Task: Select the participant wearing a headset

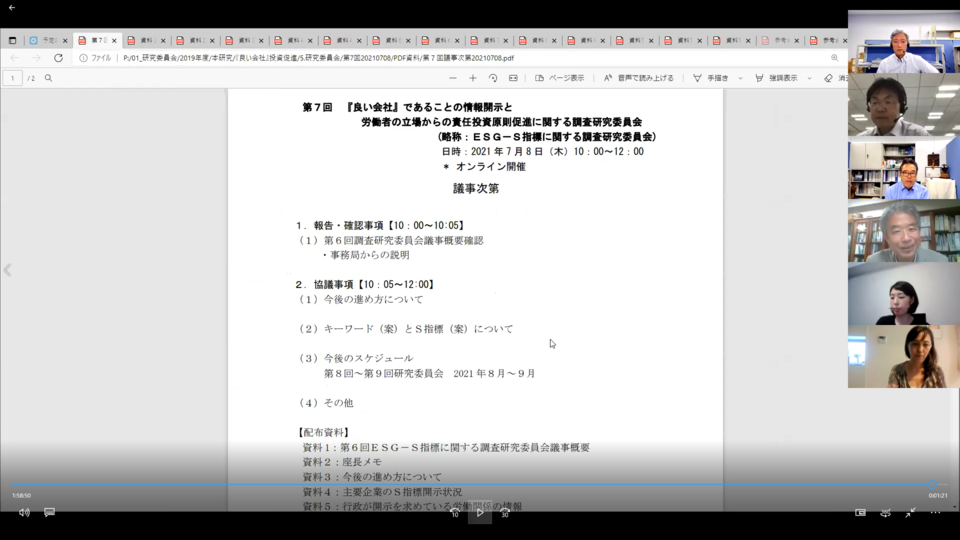Action: (x=904, y=105)
